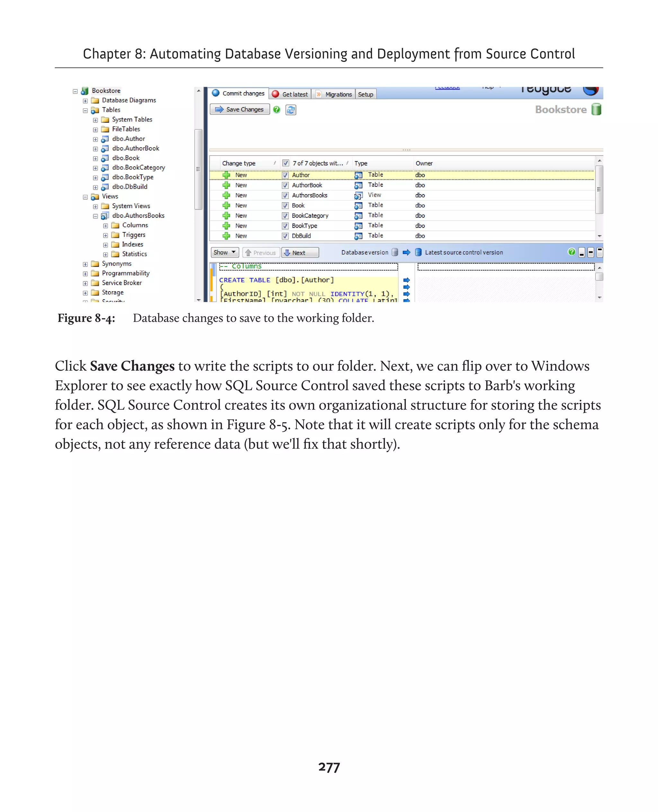
Task: Select the Storage tree item
Action: [x=112, y=293]
